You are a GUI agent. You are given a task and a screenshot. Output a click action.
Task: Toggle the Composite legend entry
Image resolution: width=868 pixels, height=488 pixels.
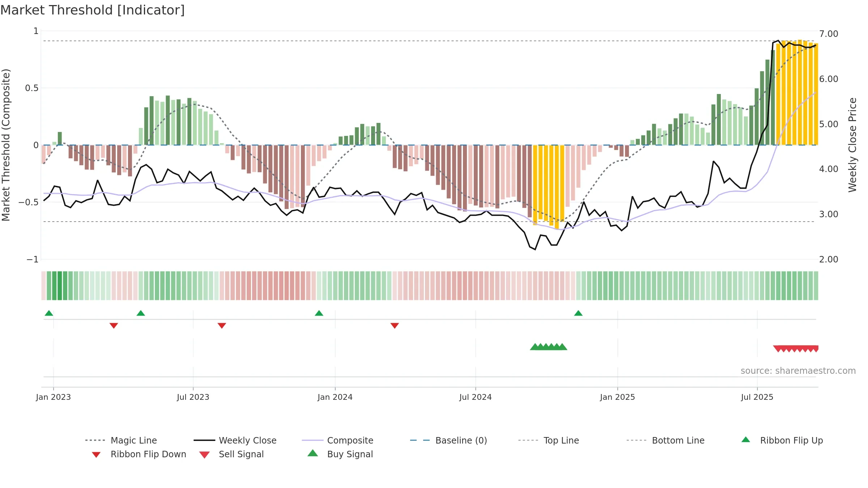337,440
